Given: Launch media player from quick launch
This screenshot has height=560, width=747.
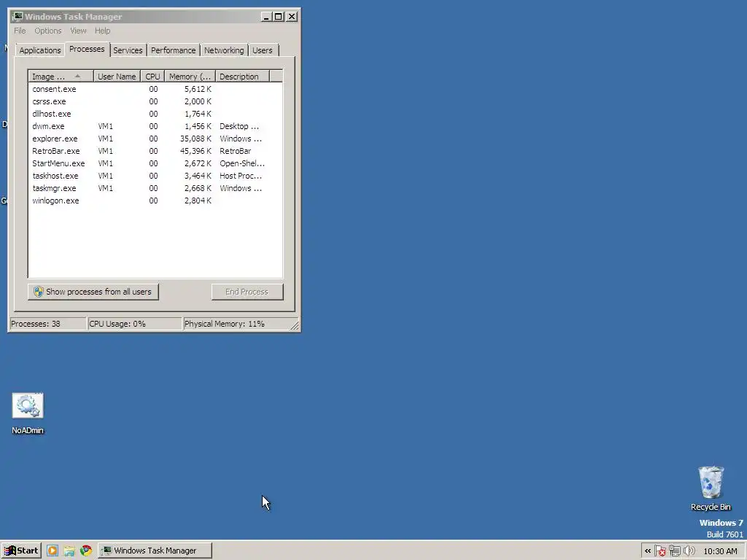Looking at the screenshot, I should [53, 551].
